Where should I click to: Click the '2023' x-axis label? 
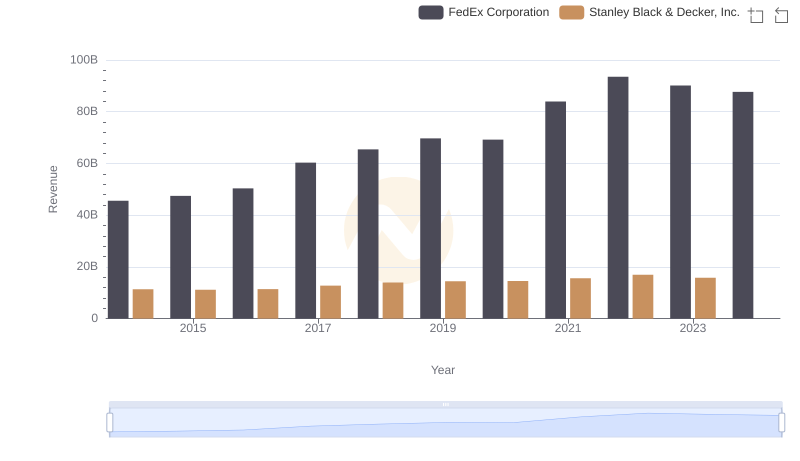(693, 328)
